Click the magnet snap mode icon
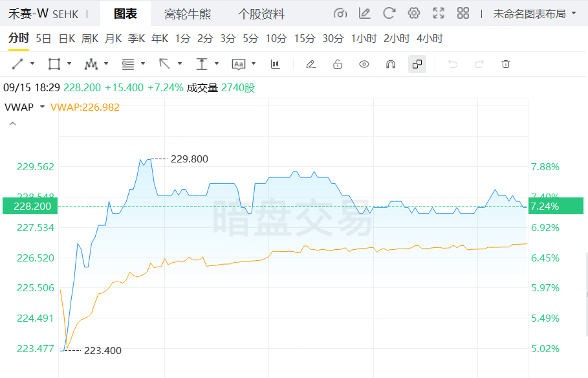This screenshot has height=378, width=588. 390,64
